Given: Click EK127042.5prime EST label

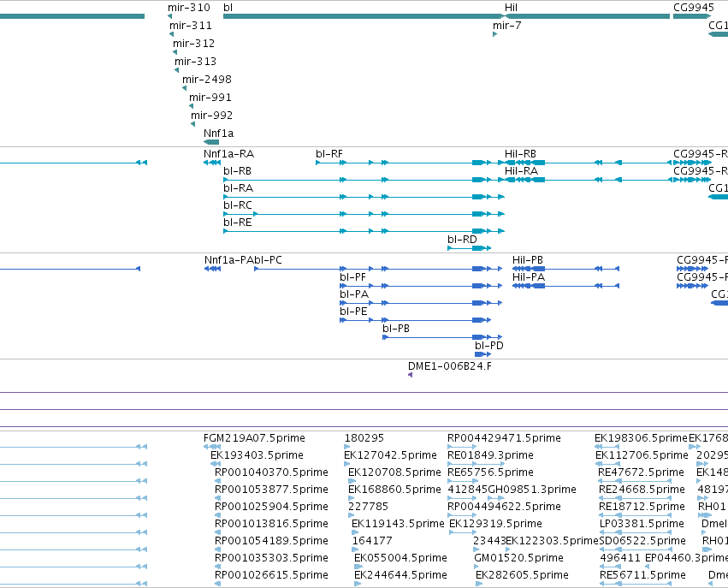Looking at the screenshot, I should 390,455.
